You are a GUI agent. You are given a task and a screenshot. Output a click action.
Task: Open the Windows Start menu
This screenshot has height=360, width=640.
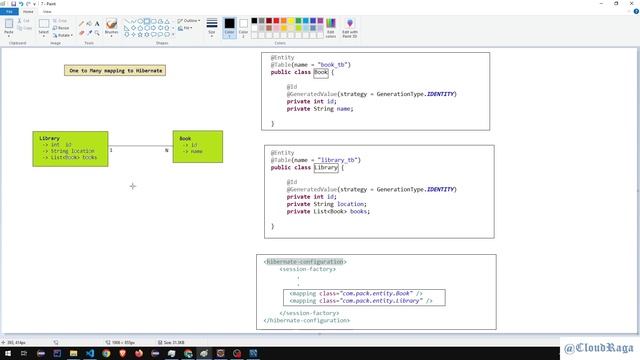pos(7,353)
